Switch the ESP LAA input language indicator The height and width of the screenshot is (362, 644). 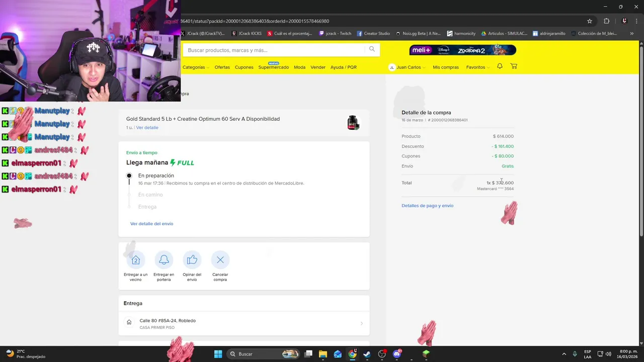click(588, 354)
